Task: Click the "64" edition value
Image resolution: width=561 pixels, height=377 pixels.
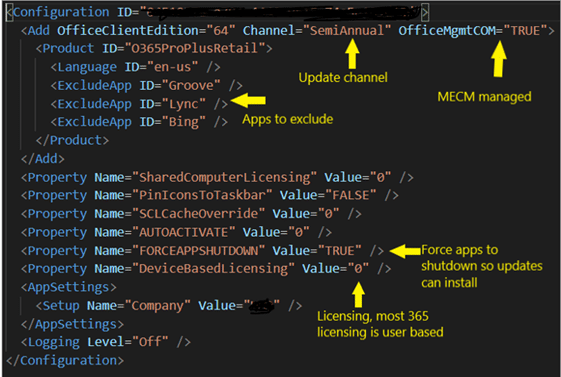Action: click(x=221, y=31)
